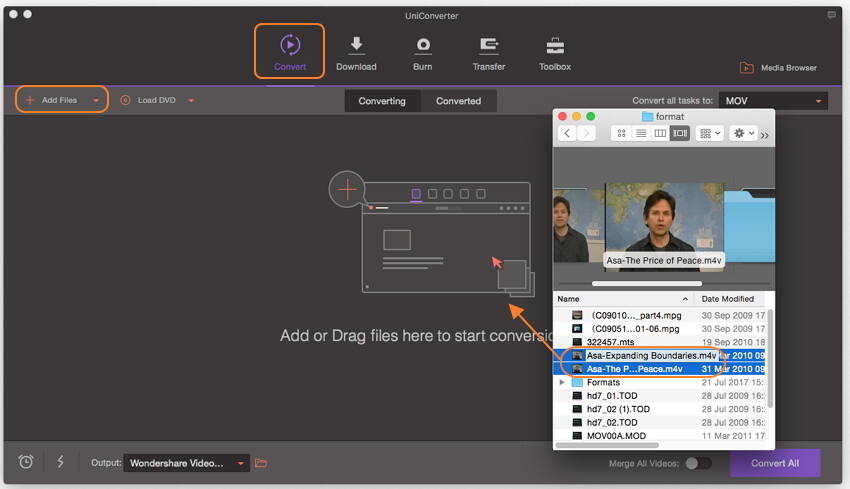Open the Media Browser
Viewport: 850px width, 489px height.
(x=778, y=68)
